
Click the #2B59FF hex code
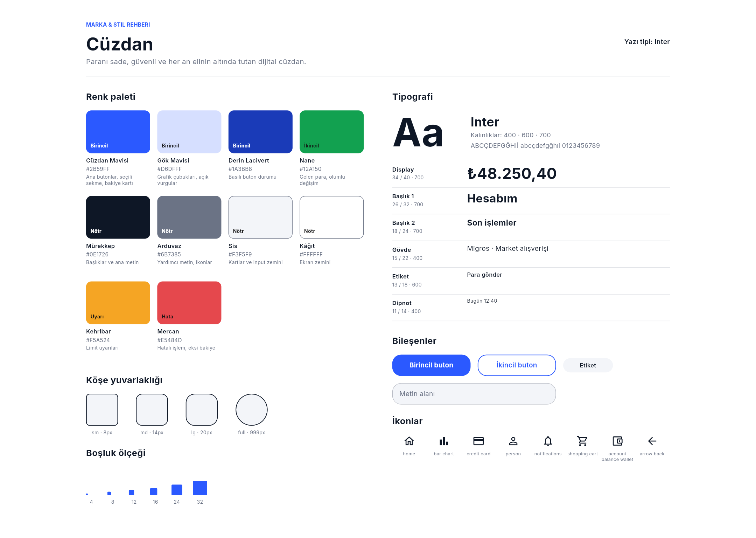98,169
